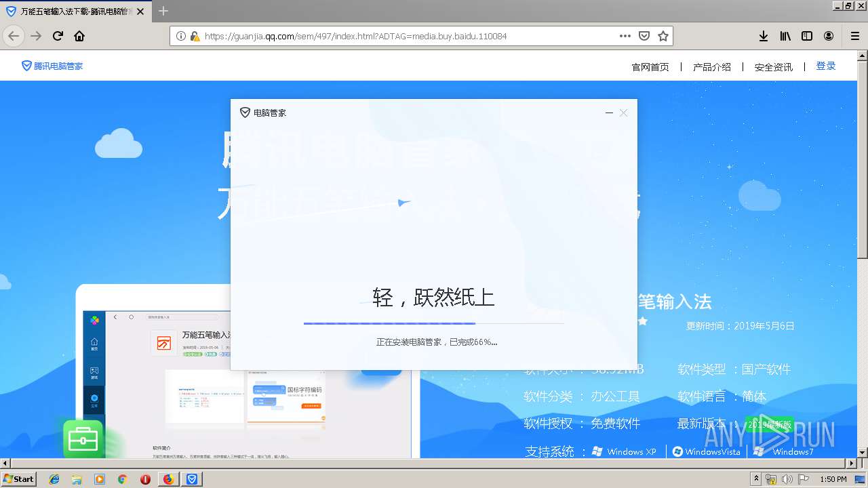
Task: Click 软件授权：免费软件 text
Action: (x=582, y=424)
